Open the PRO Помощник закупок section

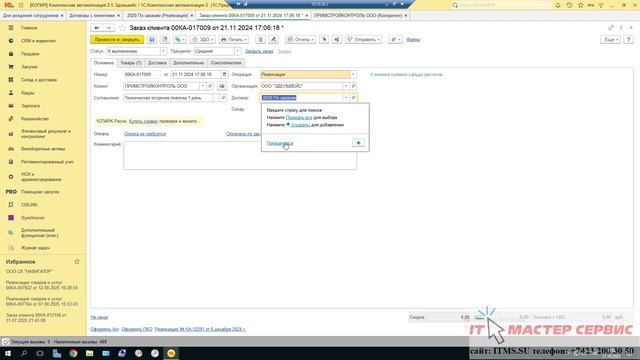(x=40, y=192)
